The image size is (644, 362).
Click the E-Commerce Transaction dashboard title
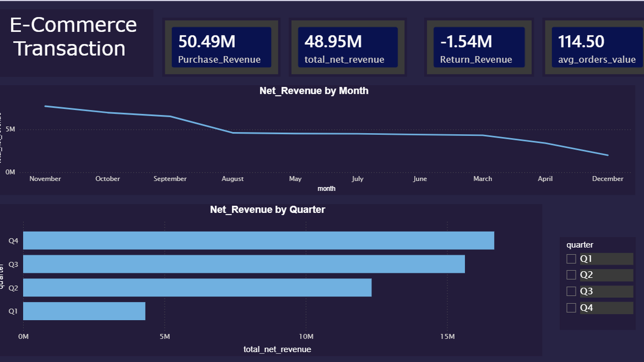(x=73, y=37)
